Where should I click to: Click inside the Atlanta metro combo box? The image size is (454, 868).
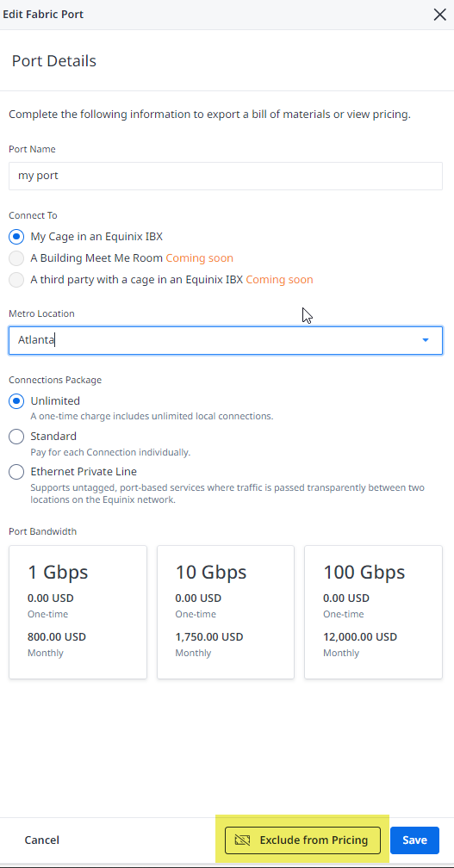coord(226,340)
